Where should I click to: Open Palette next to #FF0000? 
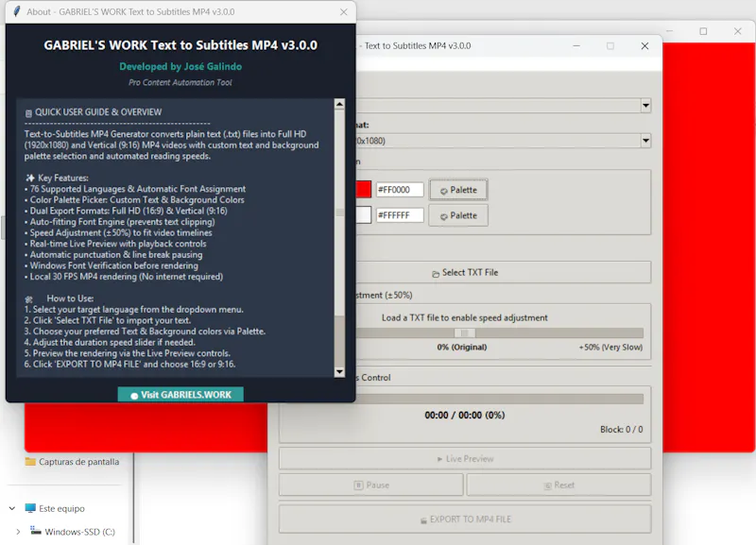[x=458, y=190]
